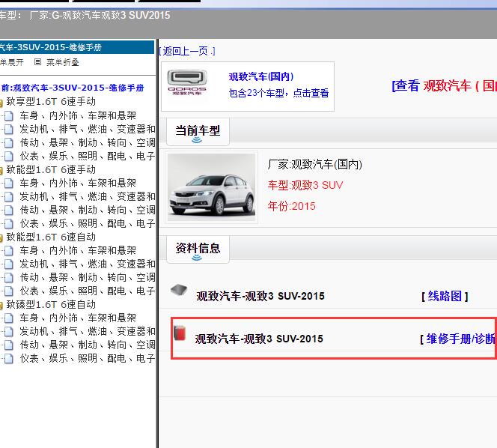This screenshot has width=497, height=448.
Task: Click 观致汽车-观致3 SUV-2015 title in 线路图 row
Action: tap(260, 296)
